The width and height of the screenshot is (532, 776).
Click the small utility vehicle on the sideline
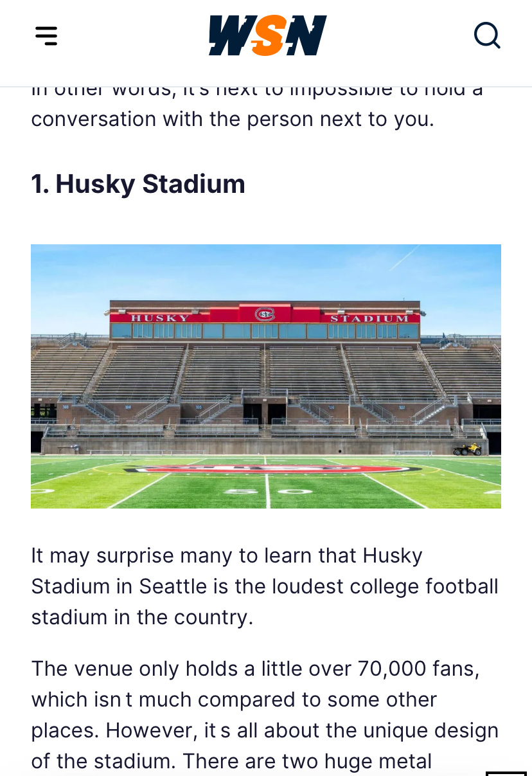[x=466, y=449]
